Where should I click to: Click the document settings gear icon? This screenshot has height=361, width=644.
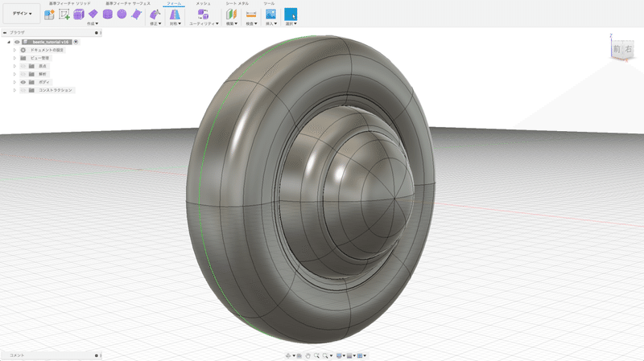tap(23, 50)
